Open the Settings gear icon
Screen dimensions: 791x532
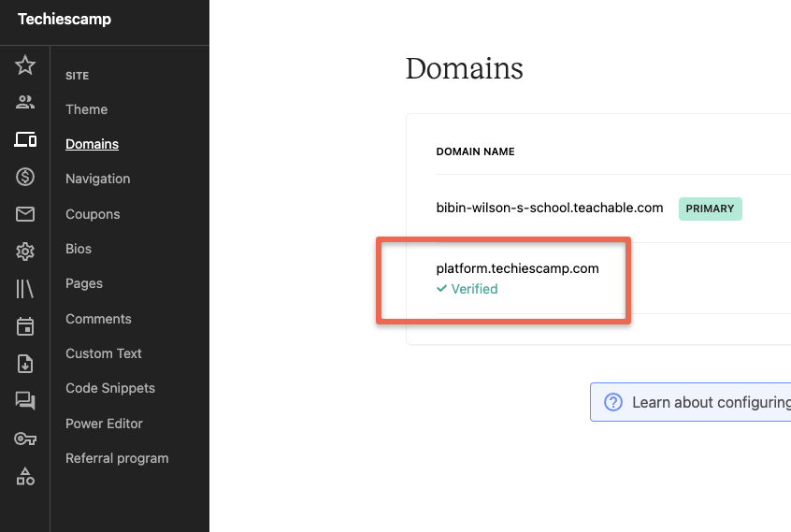point(24,252)
